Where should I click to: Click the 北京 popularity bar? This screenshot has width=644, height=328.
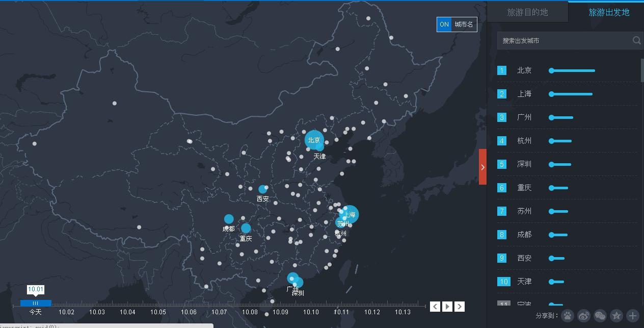click(572, 71)
